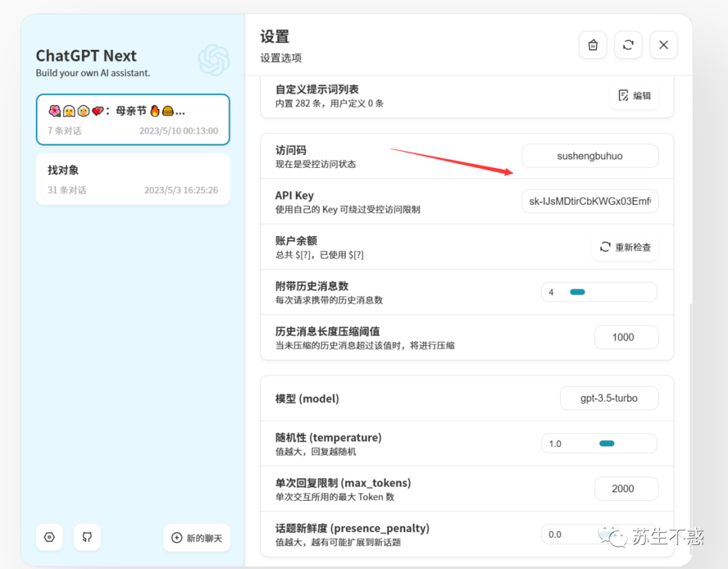Image resolution: width=728 pixels, height=569 pixels.
Task: Close the settings panel with X icon
Action: point(663,45)
